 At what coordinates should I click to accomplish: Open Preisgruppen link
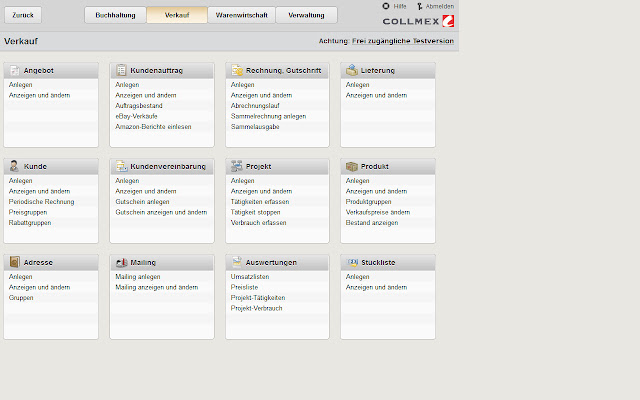[x=28, y=212]
